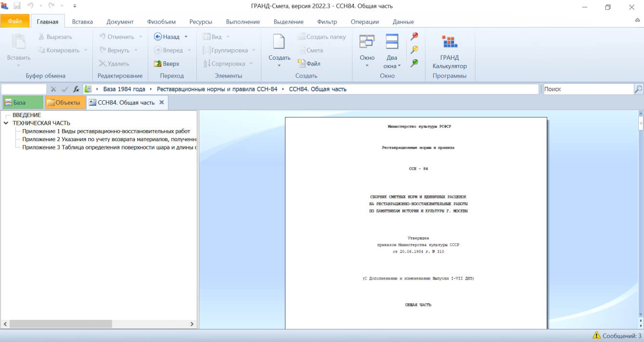The height and width of the screenshot is (342, 644).
Task: Click the Смета button in Создать group
Action: click(310, 50)
